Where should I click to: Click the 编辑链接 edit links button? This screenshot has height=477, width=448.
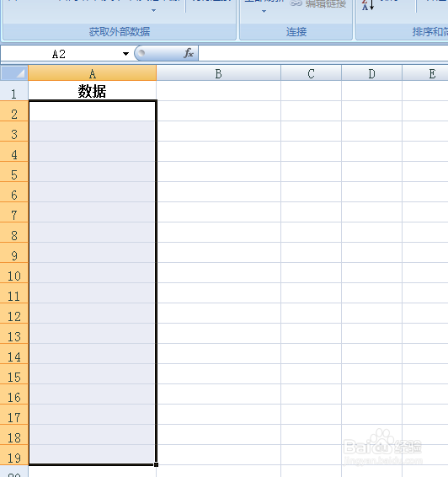318,4
